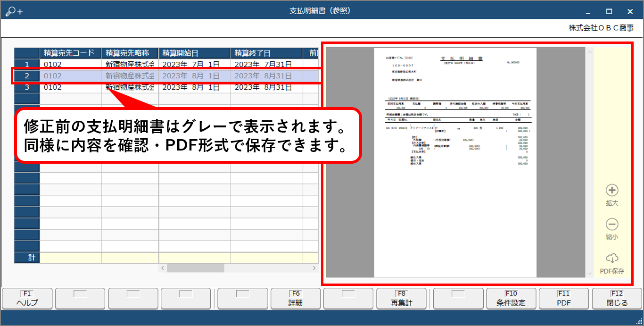Open F10 条件設定 button
This screenshot has height=326, width=644.
point(511,299)
